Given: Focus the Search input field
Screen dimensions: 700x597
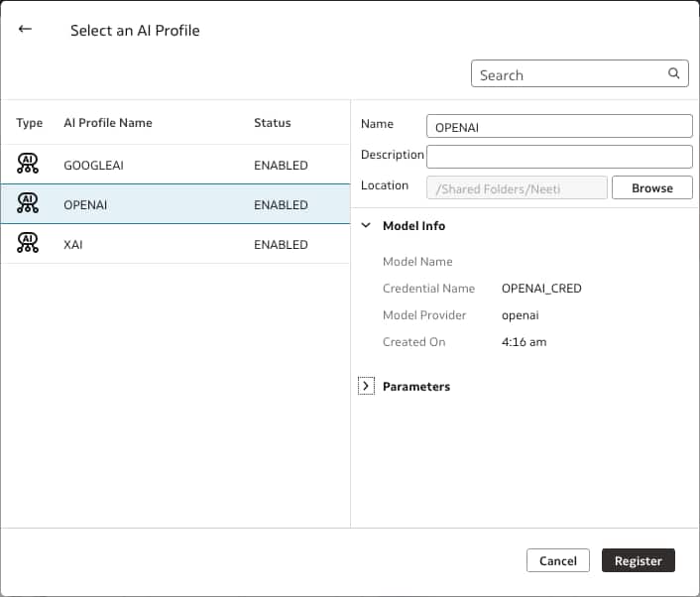Looking at the screenshot, I should pos(579,73).
